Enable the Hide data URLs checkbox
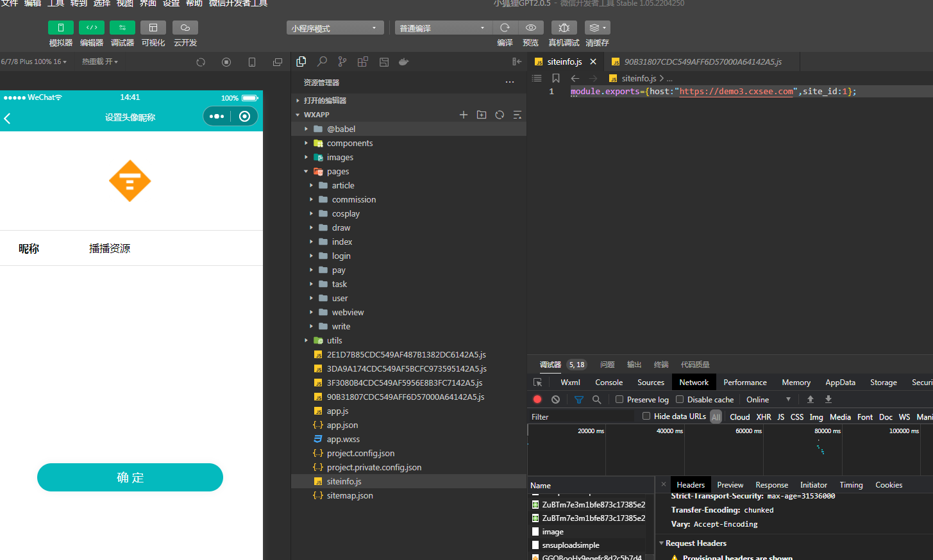 [x=646, y=416]
